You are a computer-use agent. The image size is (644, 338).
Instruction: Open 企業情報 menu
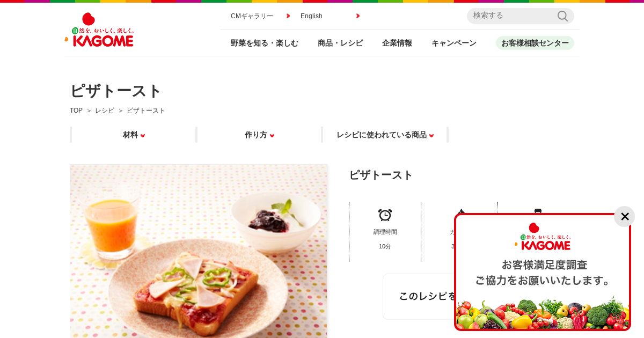pyautogui.click(x=397, y=43)
